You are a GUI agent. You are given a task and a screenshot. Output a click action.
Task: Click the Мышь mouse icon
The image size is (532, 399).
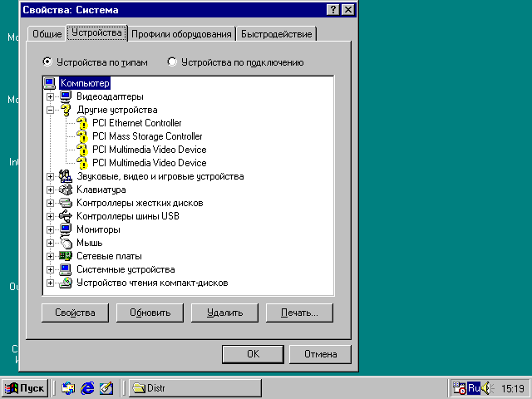[66, 243]
